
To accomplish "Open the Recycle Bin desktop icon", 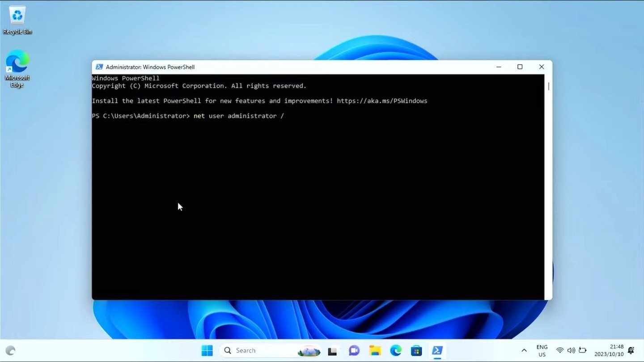I will point(17,21).
